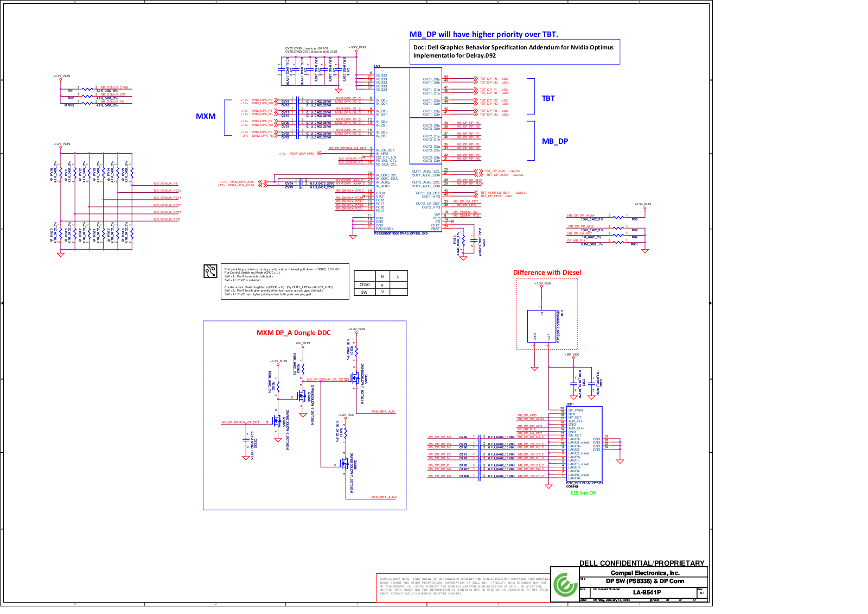Click capacitor label 'C1408'
Screen dimensions: 868x614
pyautogui.click(x=464, y=476)
